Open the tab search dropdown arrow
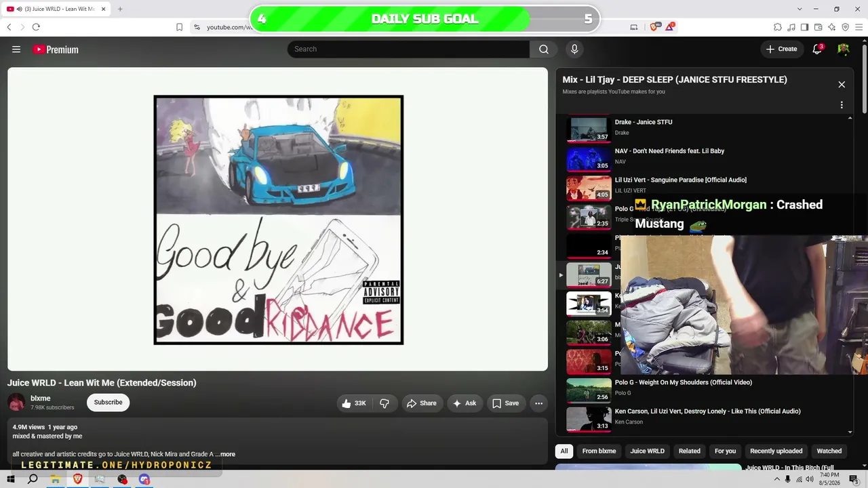868x488 pixels. [800, 9]
